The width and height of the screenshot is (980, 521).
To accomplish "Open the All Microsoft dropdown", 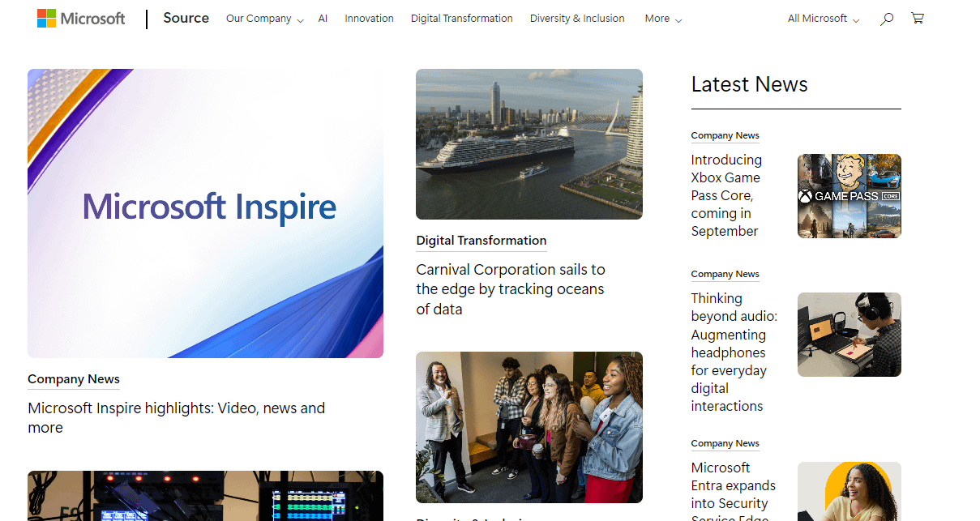I will pyautogui.click(x=824, y=19).
